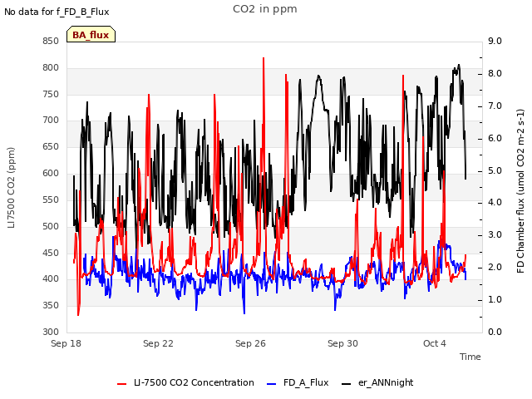Viewport: 532px width, 399px height.
Task: Click the 550 left axis tick label
Action: (51, 199)
